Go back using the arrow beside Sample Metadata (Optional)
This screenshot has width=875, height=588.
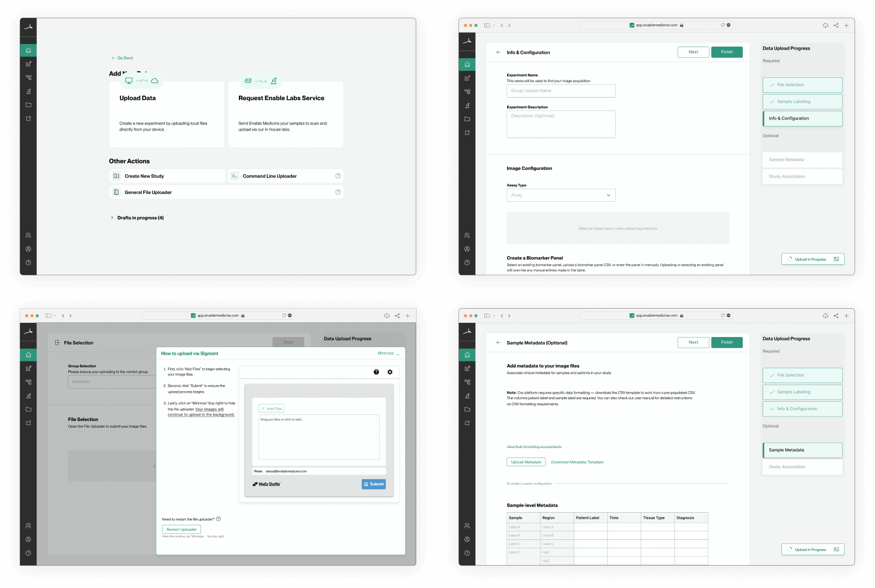498,343
